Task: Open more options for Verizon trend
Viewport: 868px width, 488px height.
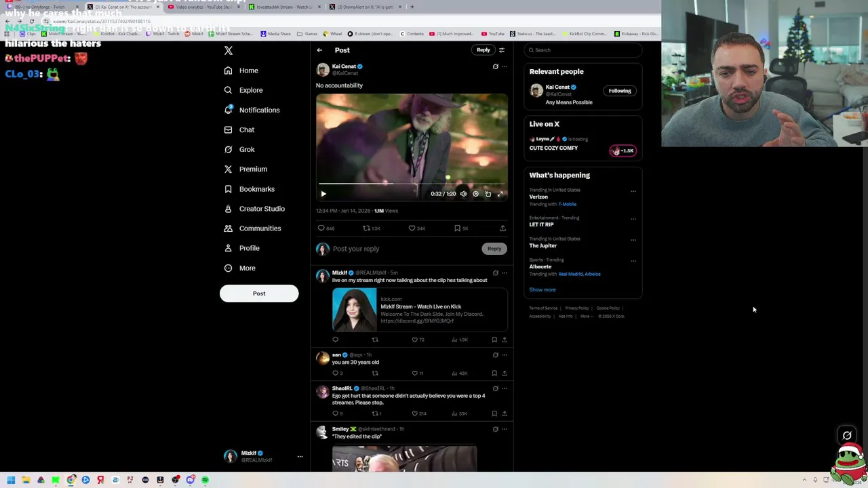Action: [x=633, y=191]
